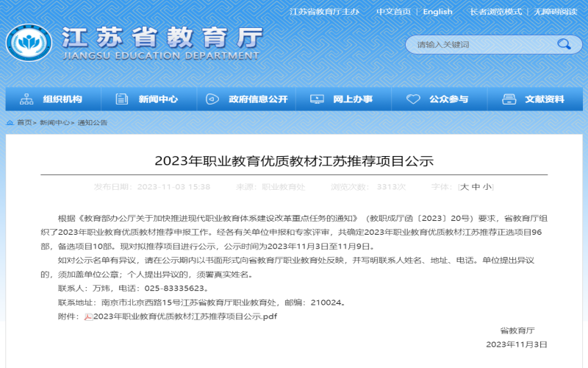The height and width of the screenshot is (368, 588).
Task: Go to 通知公告 in the breadcrumb
Action: pyautogui.click(x=92, y=123)
